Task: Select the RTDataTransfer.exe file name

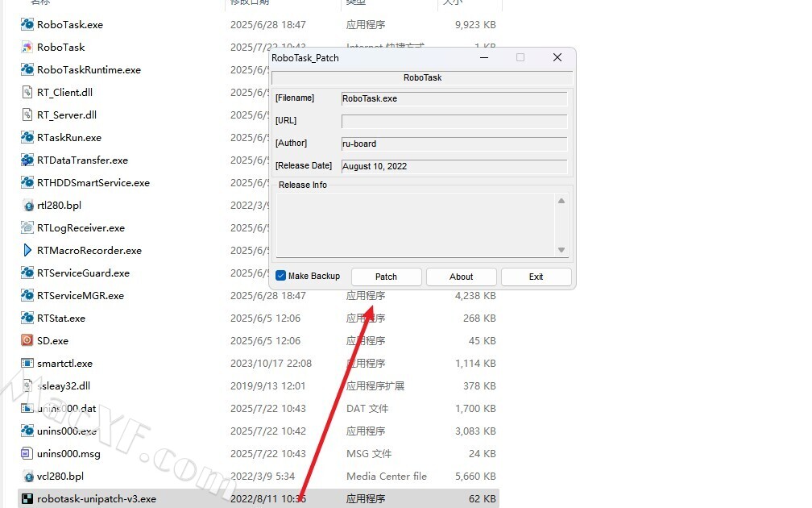Action: (x=82, y=160)
